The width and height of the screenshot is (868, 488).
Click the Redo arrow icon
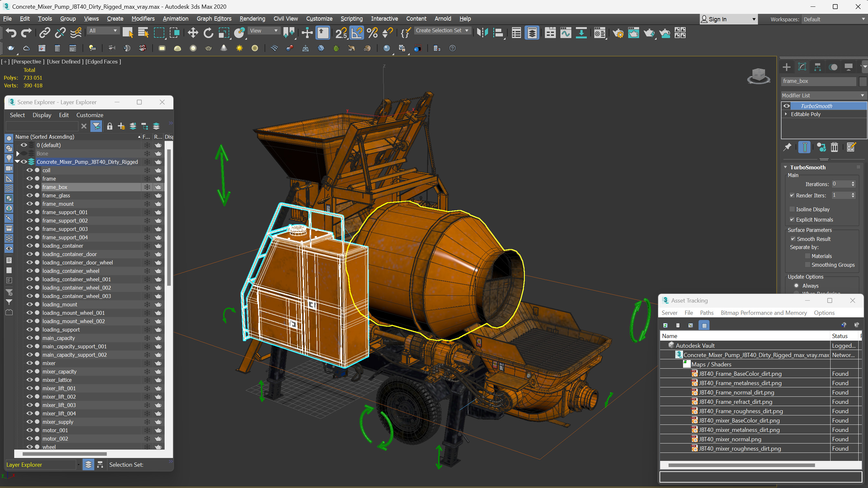tap(26, 33)
